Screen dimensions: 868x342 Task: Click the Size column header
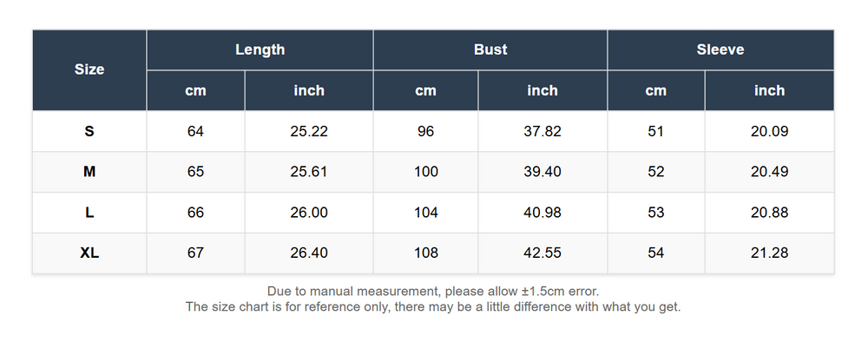pos(89,69)
